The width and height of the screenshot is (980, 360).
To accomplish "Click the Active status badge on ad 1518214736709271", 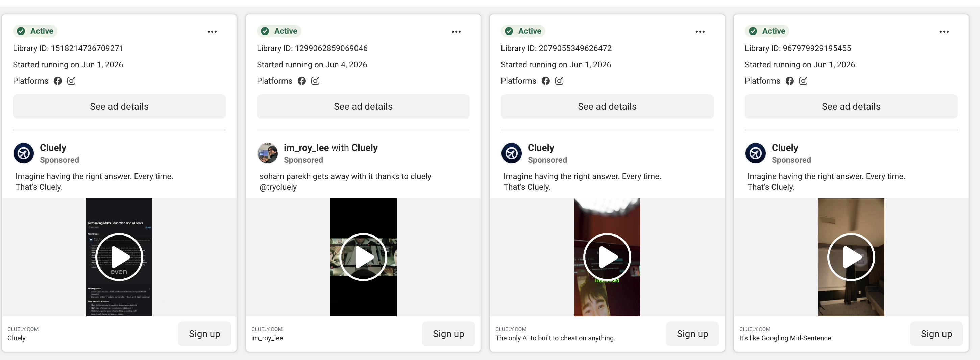I will (35, 31).
